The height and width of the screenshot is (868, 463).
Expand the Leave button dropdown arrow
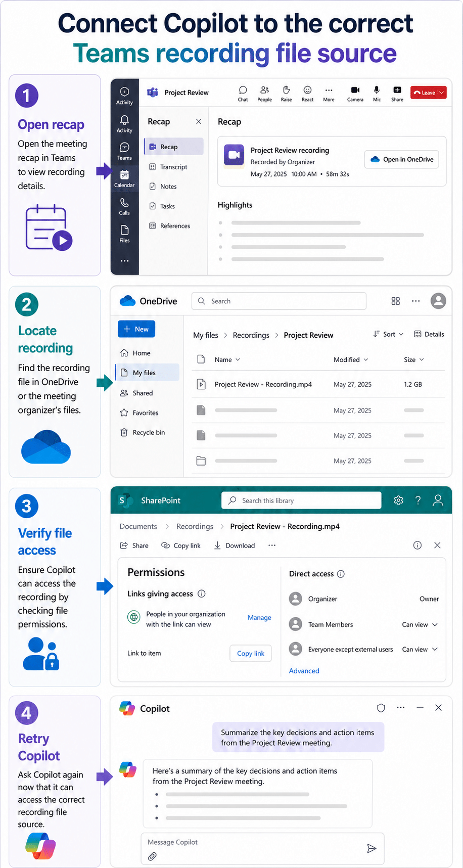(441, 93)
